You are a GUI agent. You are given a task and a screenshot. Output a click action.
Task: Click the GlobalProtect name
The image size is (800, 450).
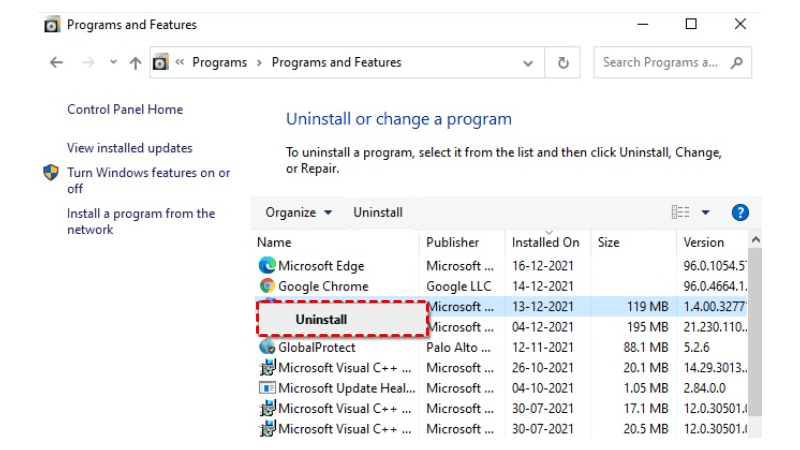pyautogui.click(x=316, y=347)
